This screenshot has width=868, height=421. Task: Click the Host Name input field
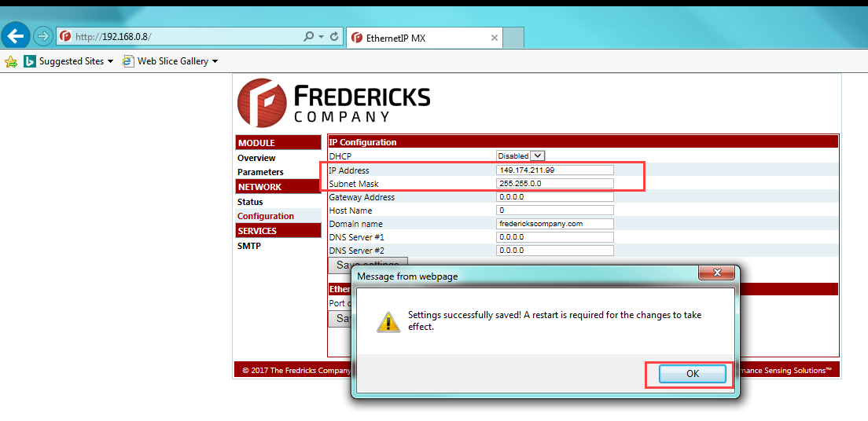(555, 210)
